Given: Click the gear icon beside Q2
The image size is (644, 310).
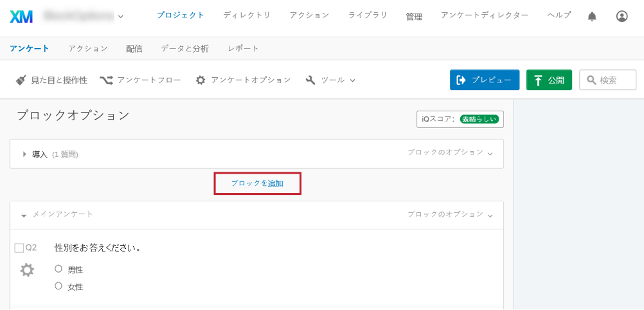Looking at the screenshot, I should point(27,270).
